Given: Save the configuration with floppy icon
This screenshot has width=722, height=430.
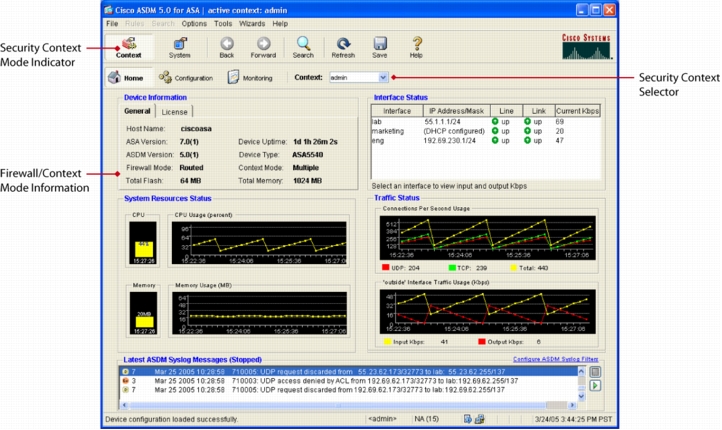Looking at the screenshot, I should [x=379, y=47].
